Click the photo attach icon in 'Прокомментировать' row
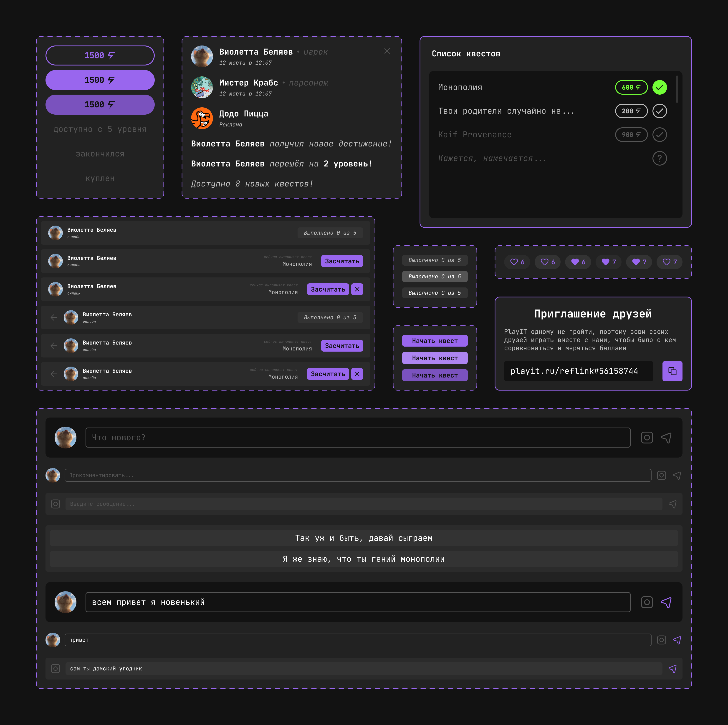The width and height of the screenshot is (728, 725). 661,475
